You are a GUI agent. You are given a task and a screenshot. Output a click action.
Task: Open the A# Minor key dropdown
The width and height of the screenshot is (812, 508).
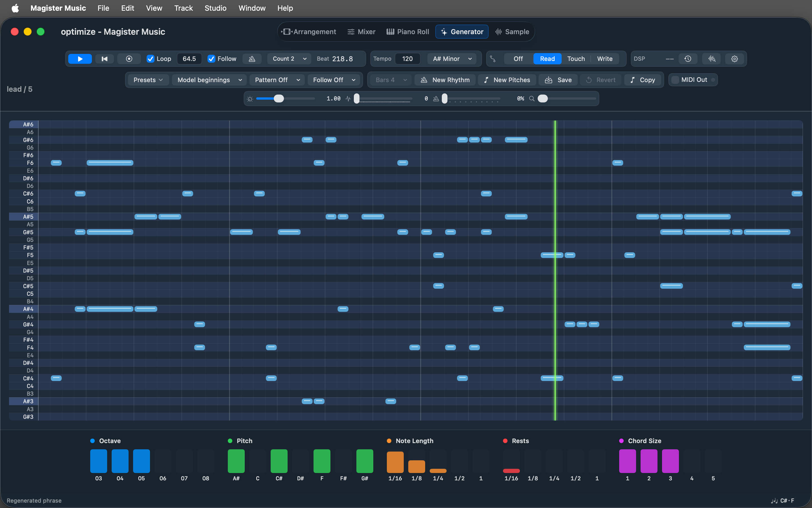[452, 59]
